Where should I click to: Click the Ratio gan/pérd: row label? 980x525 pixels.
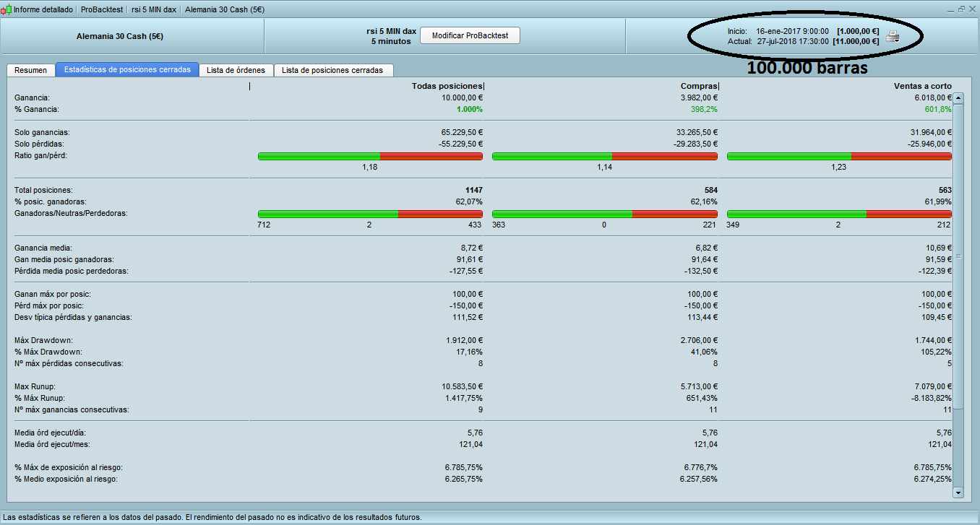[x=41, y=155]
